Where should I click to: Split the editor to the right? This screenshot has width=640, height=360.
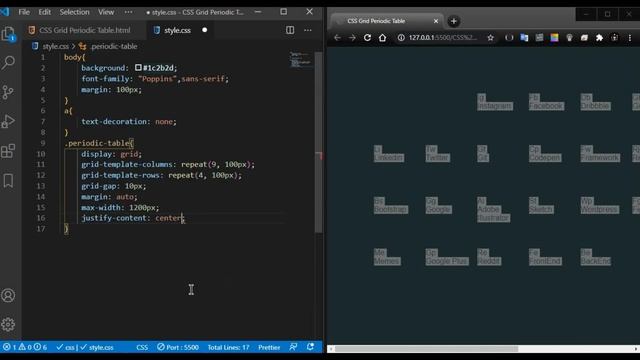[x=290, y=30]
